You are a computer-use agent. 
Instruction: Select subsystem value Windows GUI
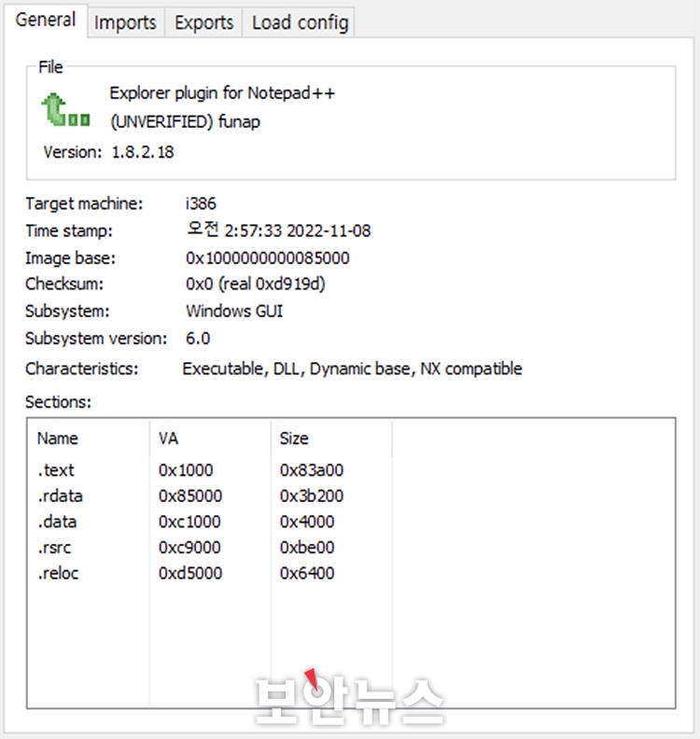(x=234, y=311)
